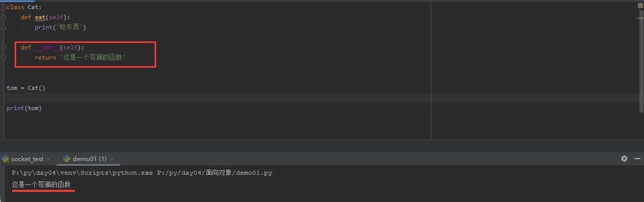Collapse the def eat method fold
This screenshot has width=644, height=202.
click(4, 17)
